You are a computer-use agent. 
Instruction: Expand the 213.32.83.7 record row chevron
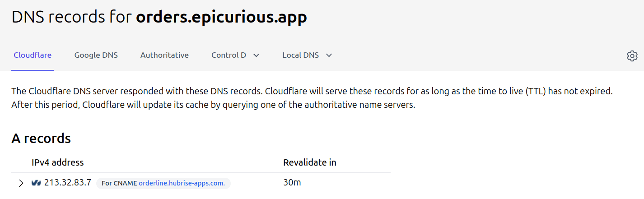pos(21,183)
